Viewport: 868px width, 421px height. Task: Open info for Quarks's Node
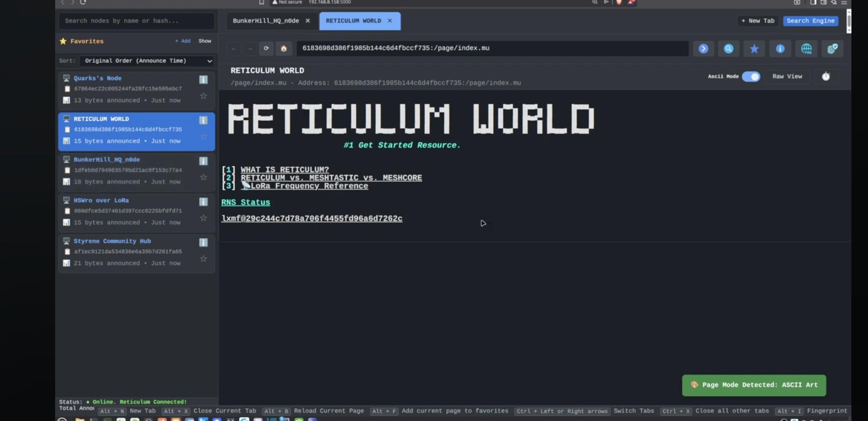[x=203, y=80]
